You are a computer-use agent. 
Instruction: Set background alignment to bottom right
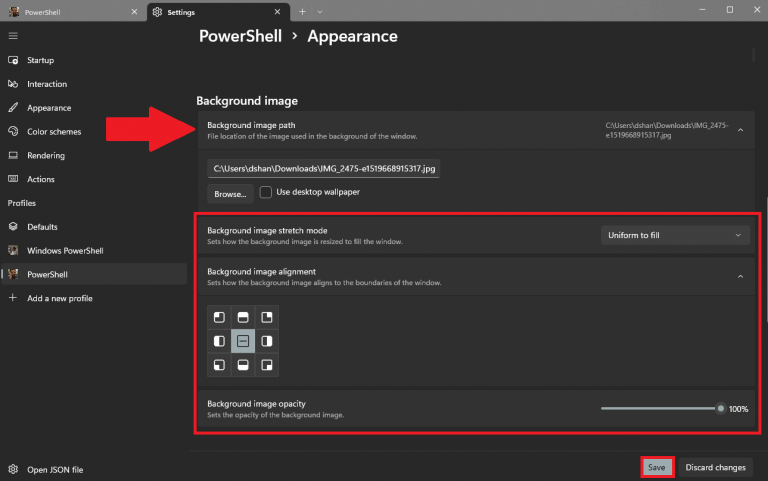pos(267,365)
